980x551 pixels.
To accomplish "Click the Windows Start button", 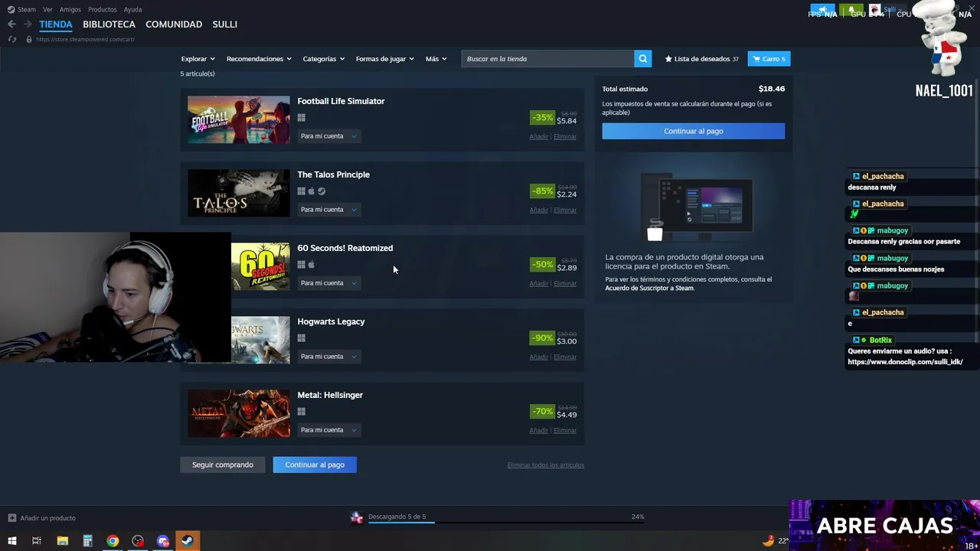I will coord(11,541).
